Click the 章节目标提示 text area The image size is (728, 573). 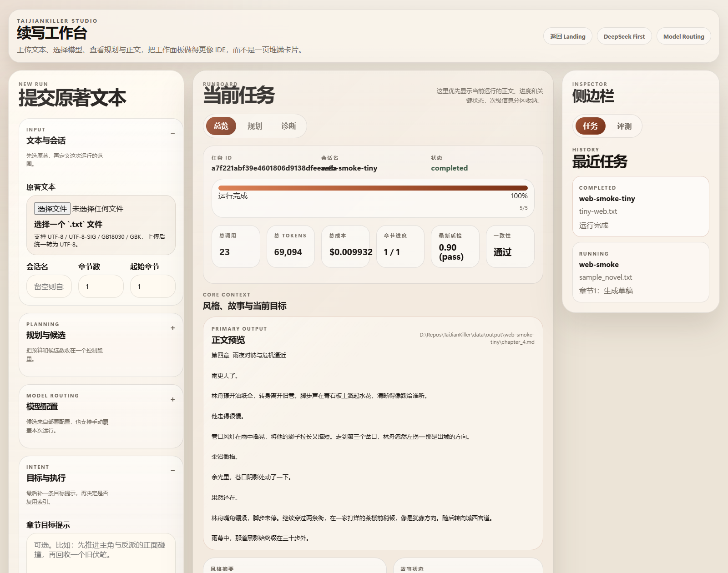101,553
